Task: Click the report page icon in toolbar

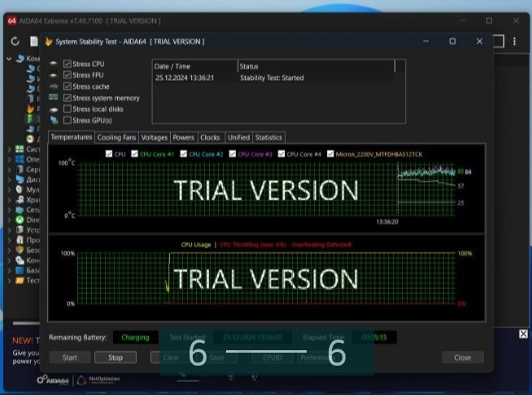Action: [34, 41]
